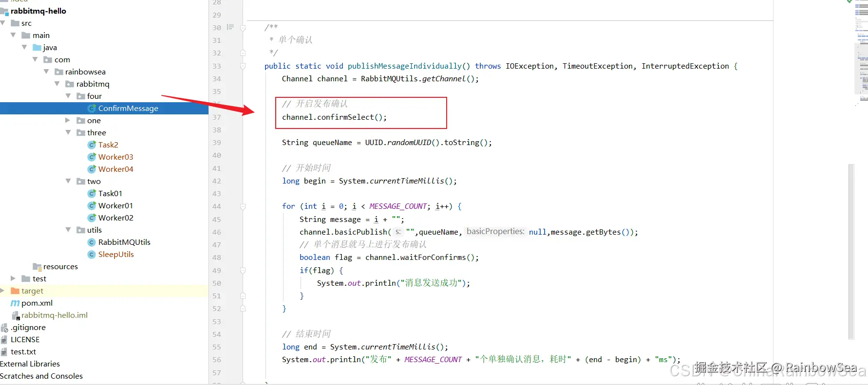Click the .gitignore file icon
The width and height of the screenshot is (868, 385).
[x=4, y=328]
